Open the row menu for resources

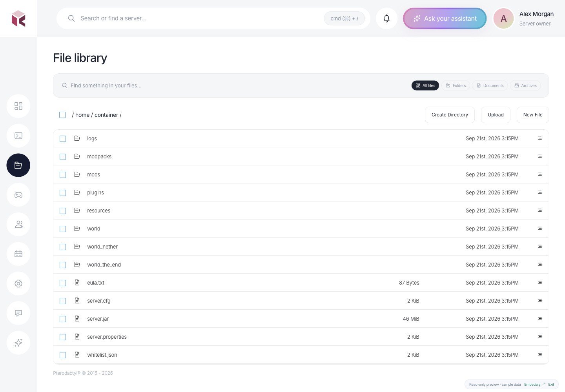click(540, 211)
